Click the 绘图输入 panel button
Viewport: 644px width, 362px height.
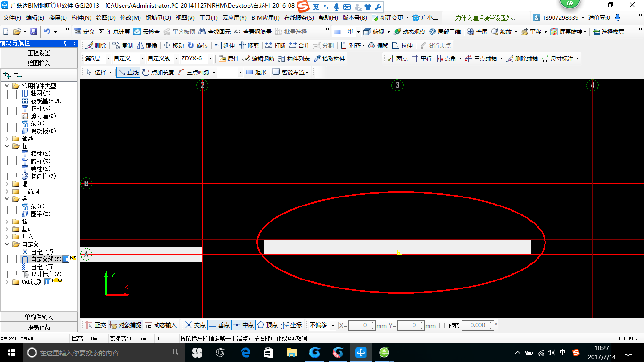click(x=39, y=63)
